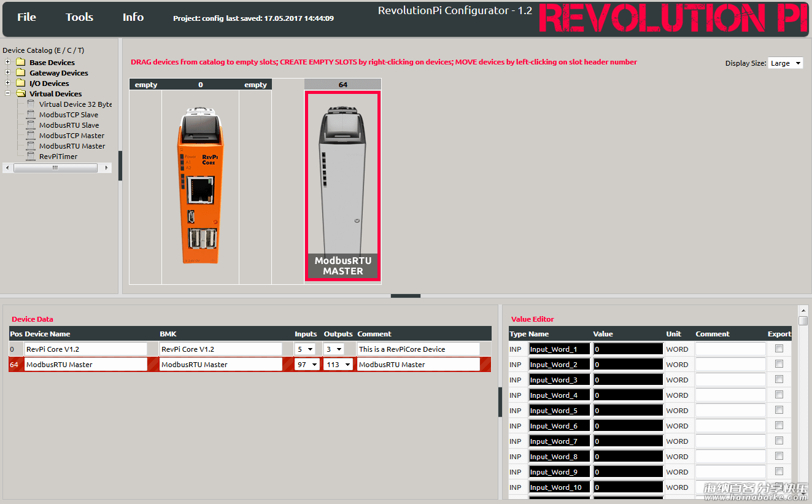Image resolution: width=812 pixels, height=504 pixels.
Task: Check Export box for Input_Word_4
Action: click(x=779, y=394)
